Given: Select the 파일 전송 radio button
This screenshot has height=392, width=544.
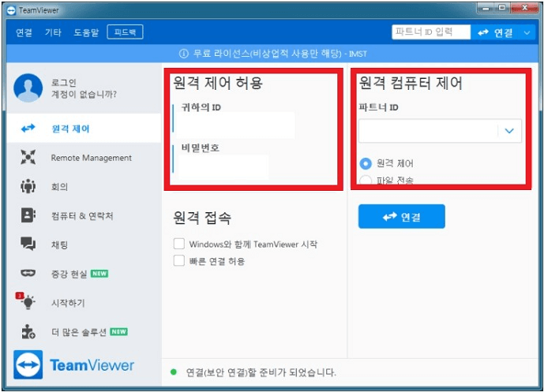Looking at the screenshot, I should click(x=366, y=181).
